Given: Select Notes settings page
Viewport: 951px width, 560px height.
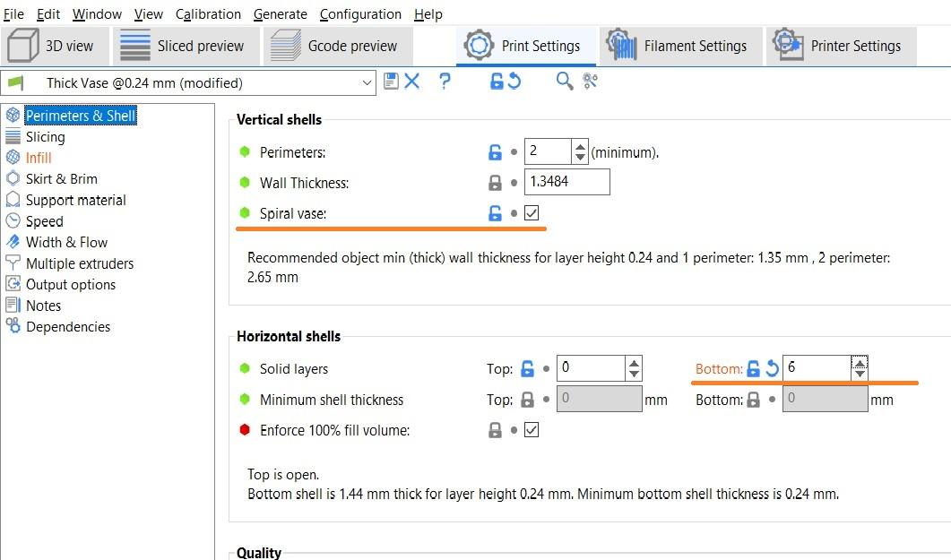Looking at the screenshot, I should (43, 306).
